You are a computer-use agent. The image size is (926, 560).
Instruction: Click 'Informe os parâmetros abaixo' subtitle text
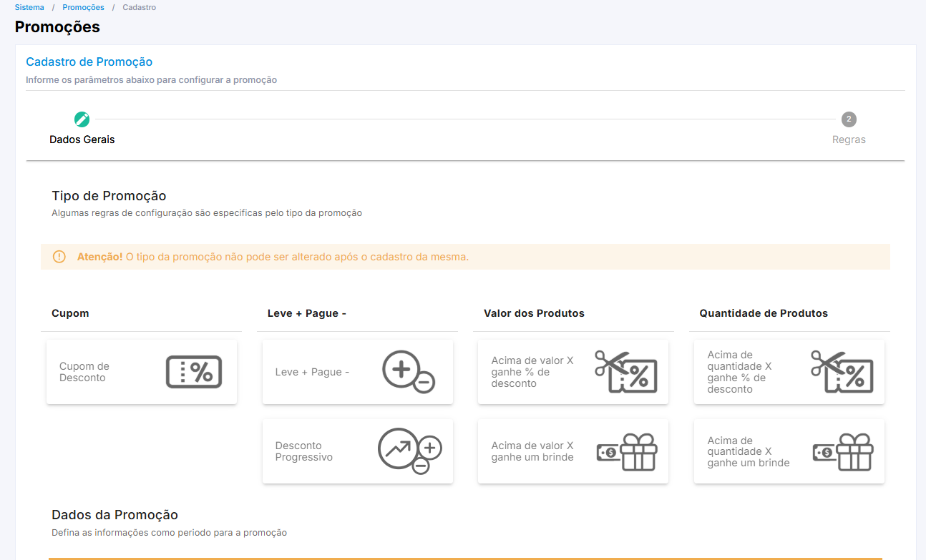point(151,80)
